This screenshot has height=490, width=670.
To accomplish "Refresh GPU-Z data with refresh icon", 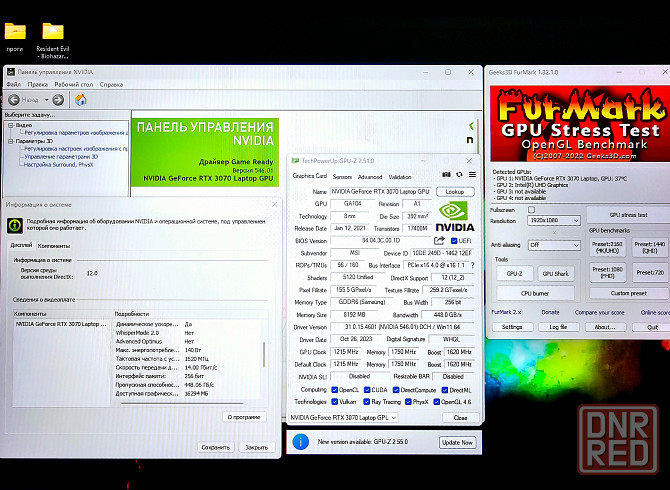I will 459,174.
